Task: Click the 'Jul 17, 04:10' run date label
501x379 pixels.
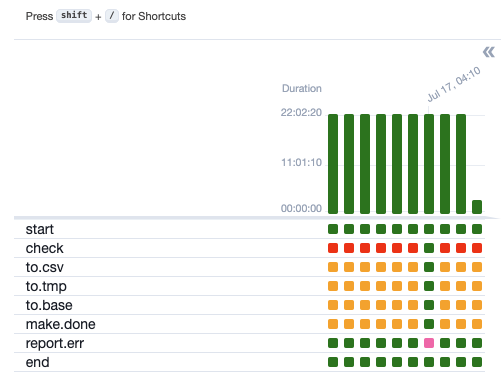Action: 454,84
